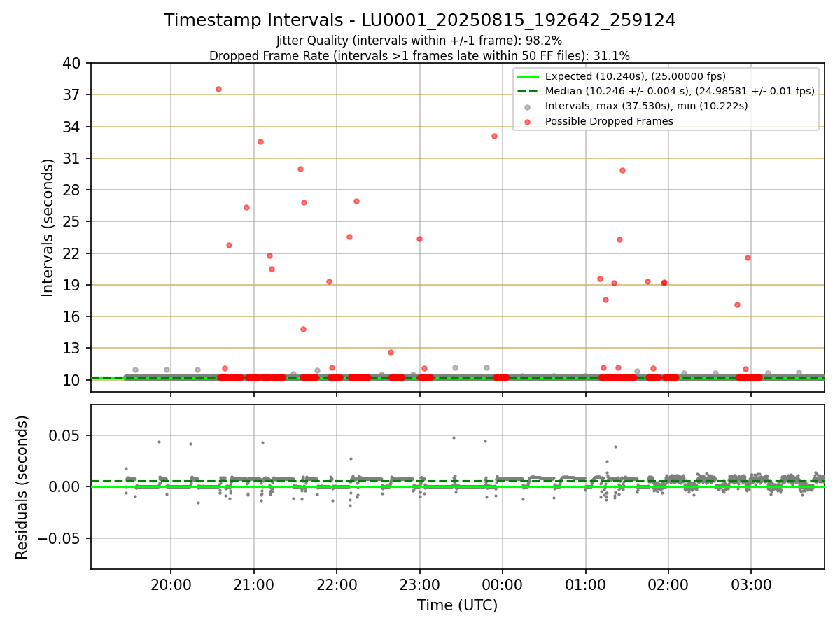Click the dashed green line sample in legend
The height and width of the screenshot is (630, 840).
coord(528,91)
